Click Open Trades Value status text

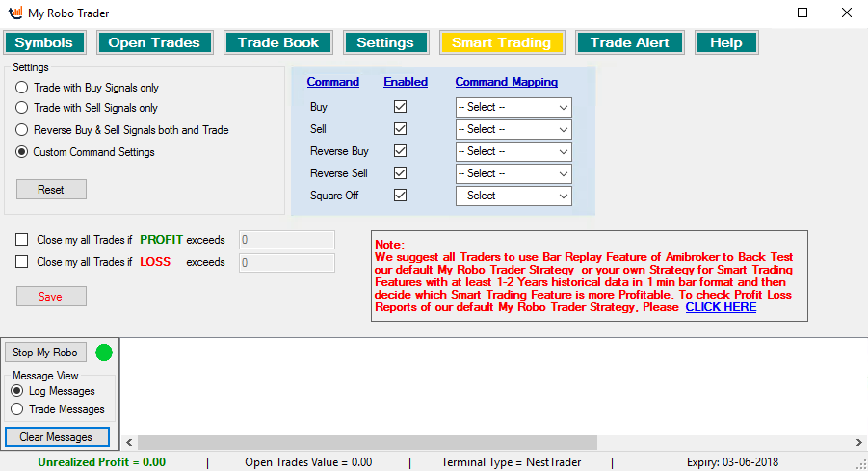(x=308, y=462)
